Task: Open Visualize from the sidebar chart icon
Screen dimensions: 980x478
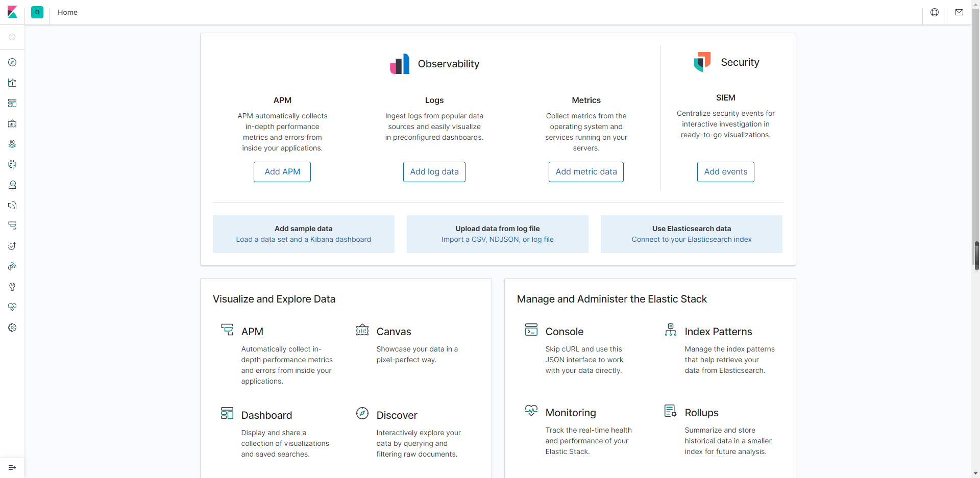Action: click(12, 83)
